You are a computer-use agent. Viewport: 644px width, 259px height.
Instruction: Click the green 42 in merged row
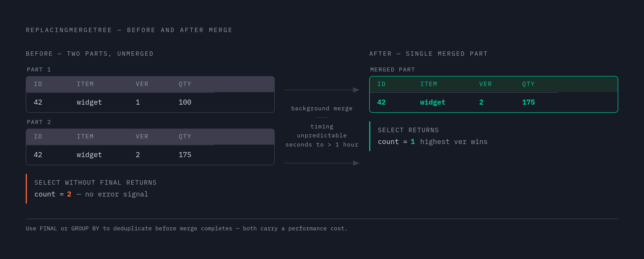tap(382, 102)
